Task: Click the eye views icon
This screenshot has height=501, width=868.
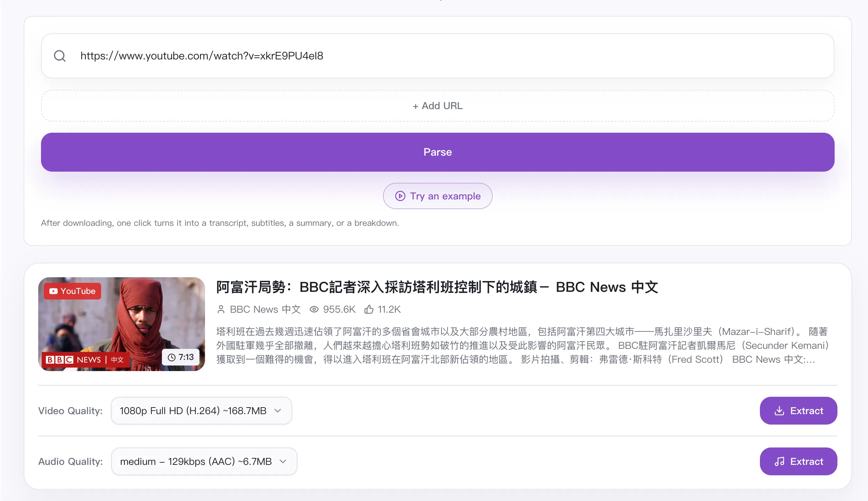Action: 314,309
